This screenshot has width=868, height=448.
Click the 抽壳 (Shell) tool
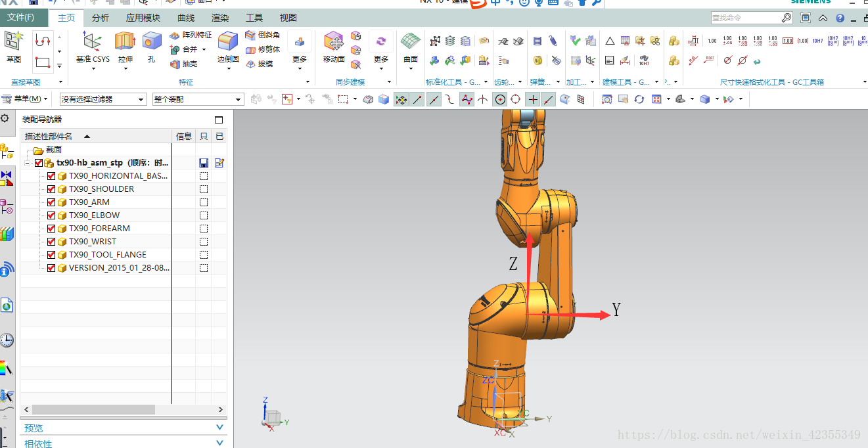[184, 64]
